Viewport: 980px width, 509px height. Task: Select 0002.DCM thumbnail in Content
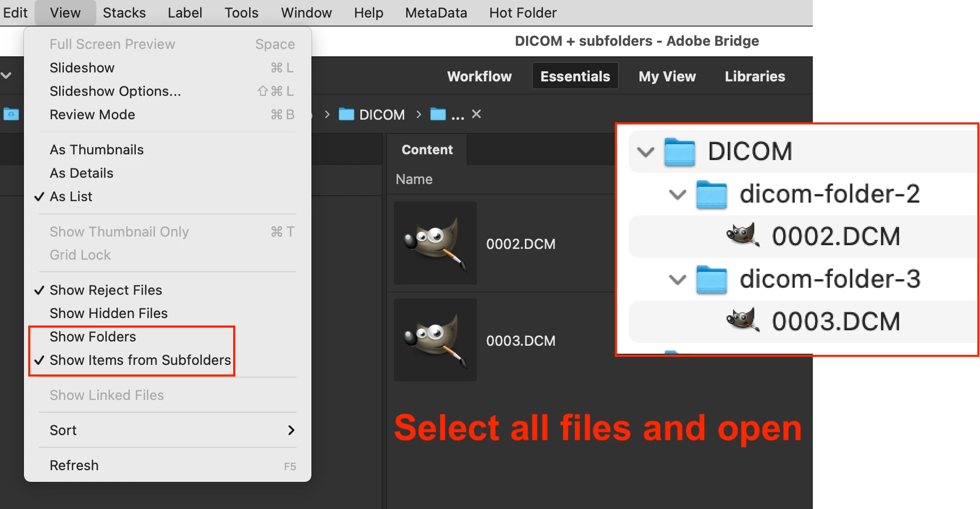click(435, 243)
